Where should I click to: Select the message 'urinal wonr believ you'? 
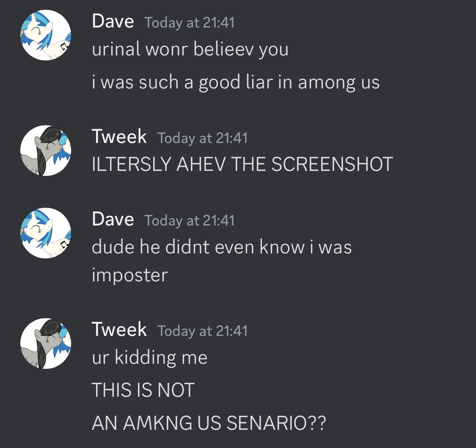(190, 49)
